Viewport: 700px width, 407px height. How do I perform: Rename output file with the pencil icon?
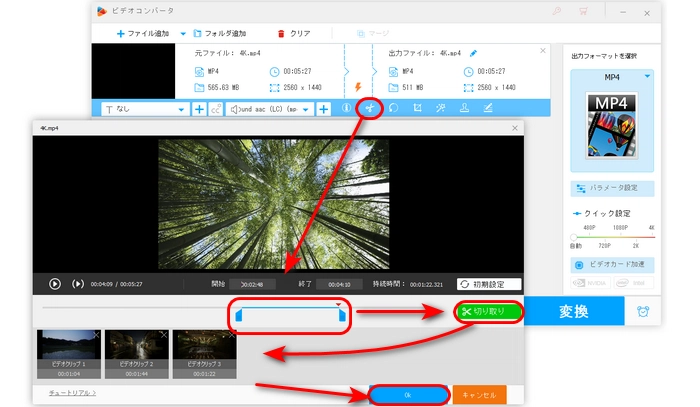click(473, 52)
